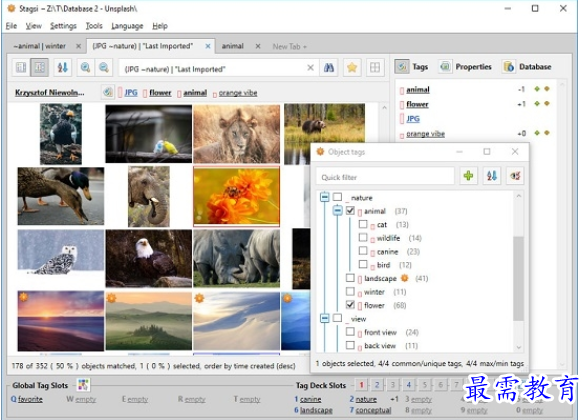Collapse the nature tree node

(325, 197)
